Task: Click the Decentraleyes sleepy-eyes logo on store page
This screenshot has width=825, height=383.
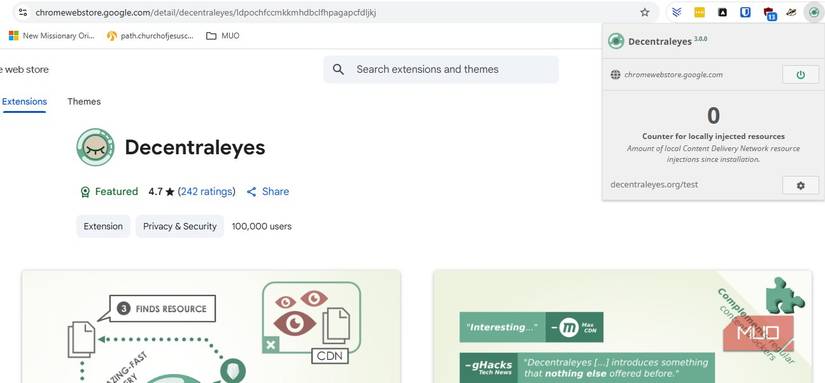Action: [x=95, y=147]
